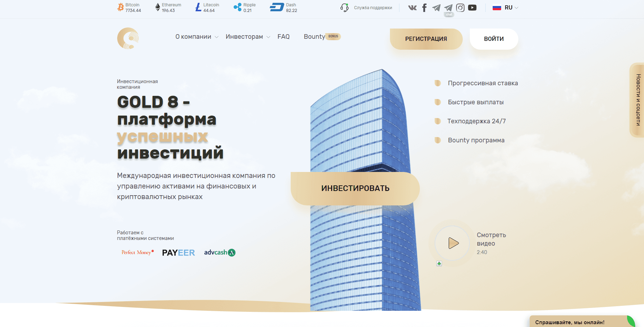This screenshot has height=327, width=644.
Task: Open the FAQ menu item
Action: (x=283, y=37)
